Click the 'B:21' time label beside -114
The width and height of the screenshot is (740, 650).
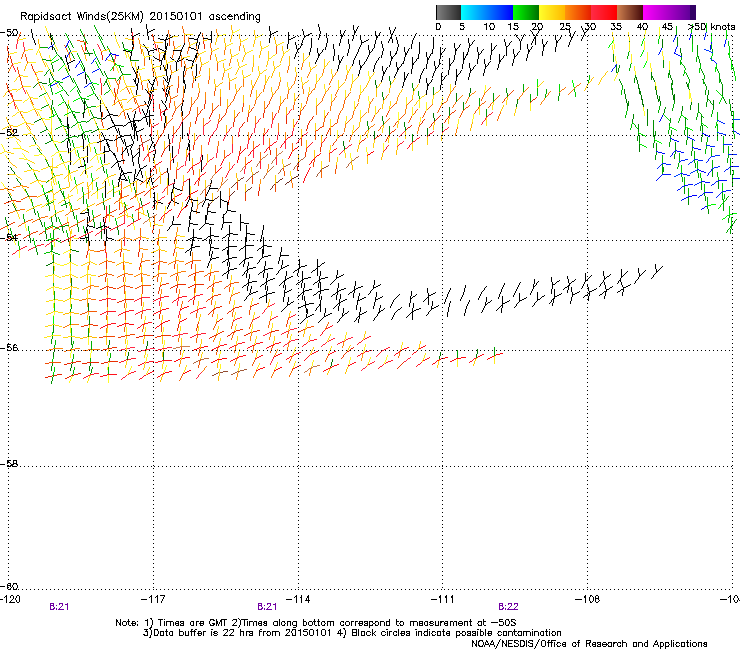267,607
